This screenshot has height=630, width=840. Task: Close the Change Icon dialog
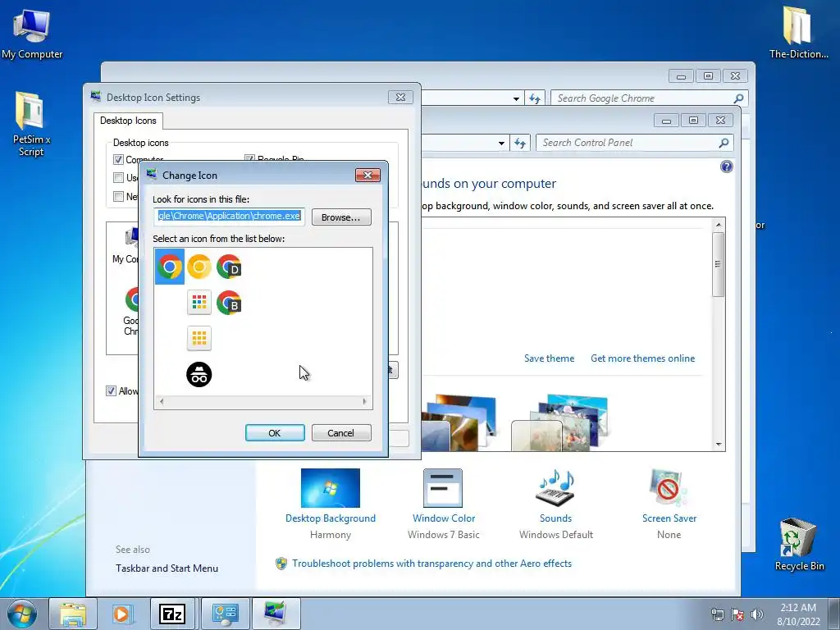[367, 176]
